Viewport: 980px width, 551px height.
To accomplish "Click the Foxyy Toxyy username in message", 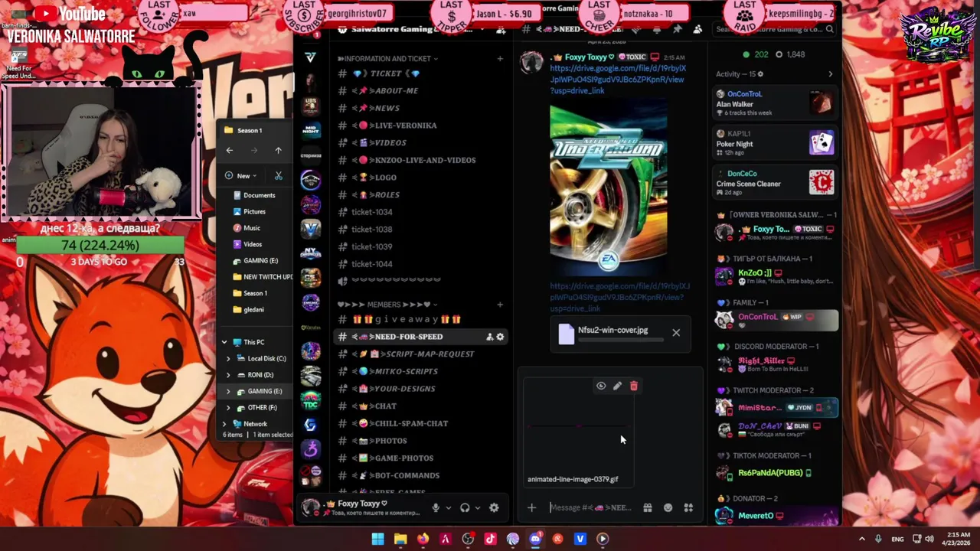I will pyautogui.click(x=586, y=57).
